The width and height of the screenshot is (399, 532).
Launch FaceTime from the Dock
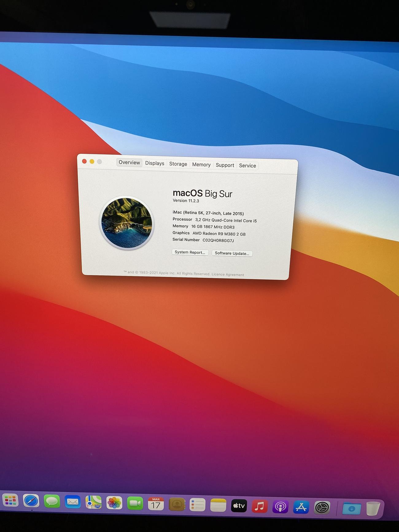[135, 503]
